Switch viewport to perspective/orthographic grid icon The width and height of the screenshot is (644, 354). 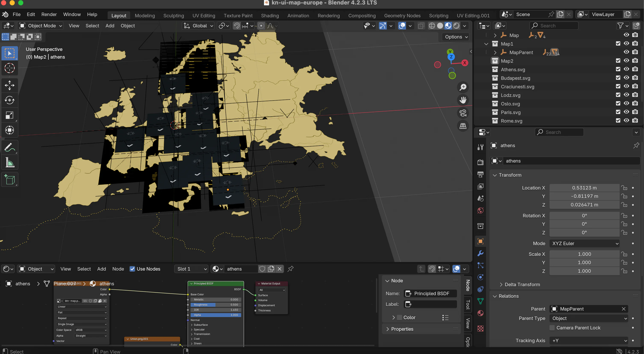point(463,126)
